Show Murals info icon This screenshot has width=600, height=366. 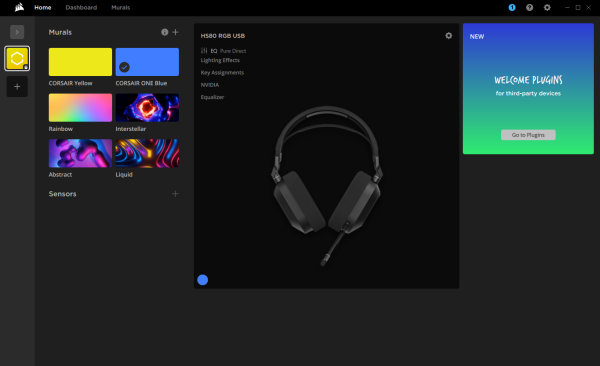(165, 32)
